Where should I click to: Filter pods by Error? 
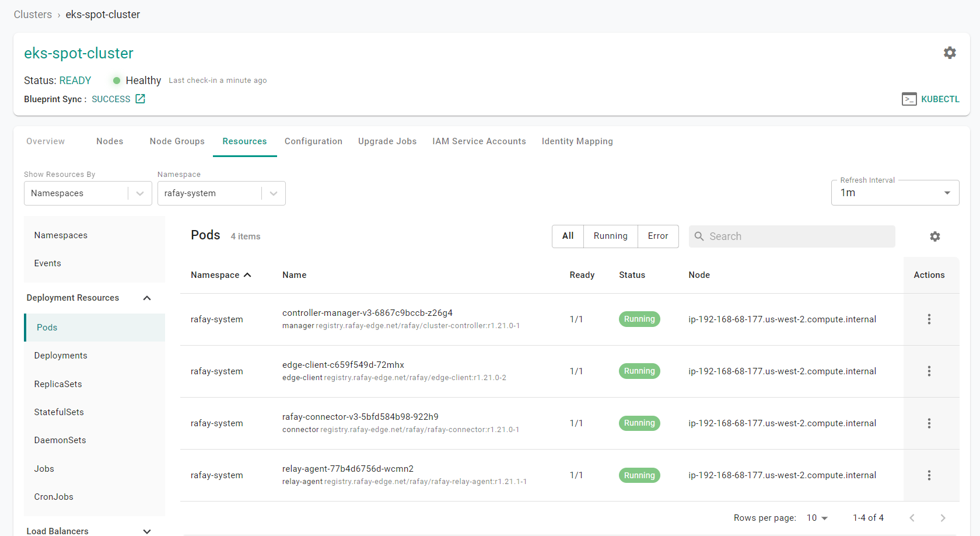click(x=658, y=236)
